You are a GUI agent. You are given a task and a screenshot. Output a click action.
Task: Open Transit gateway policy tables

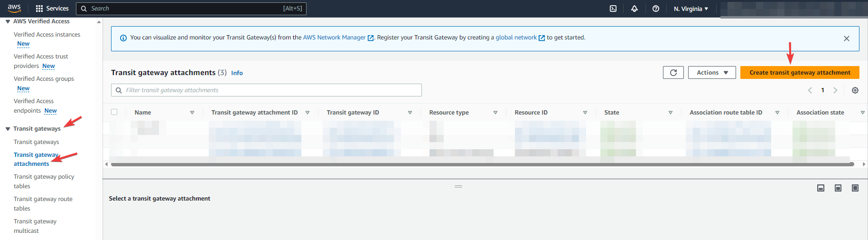point(44,182)
